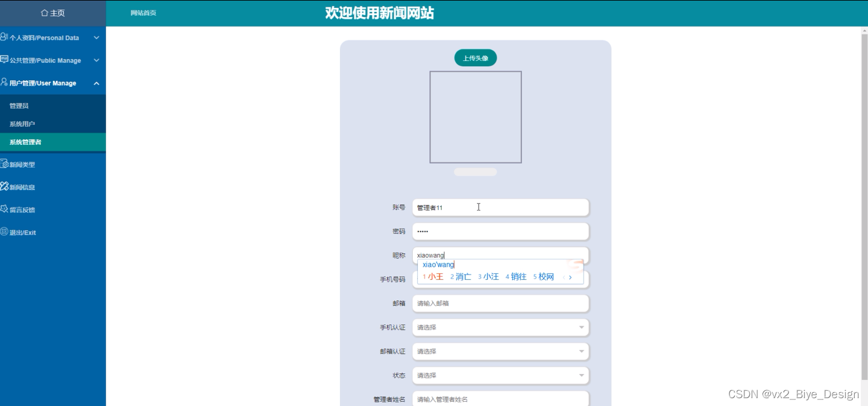Viewport: 868px width, 406px height.
Task: Choose IME candidate 5 校网
Action: pyautogui.click(x=543, y=277)
